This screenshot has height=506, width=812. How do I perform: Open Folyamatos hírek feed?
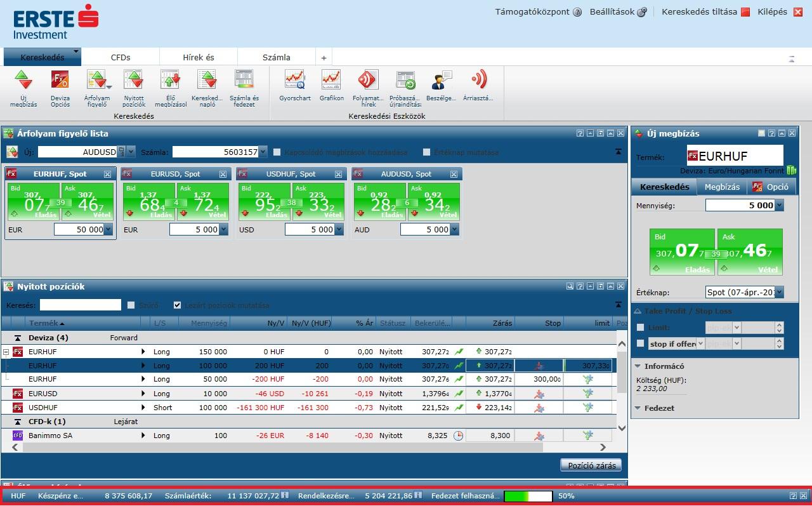pyautogui.click(x=368, y=81)
